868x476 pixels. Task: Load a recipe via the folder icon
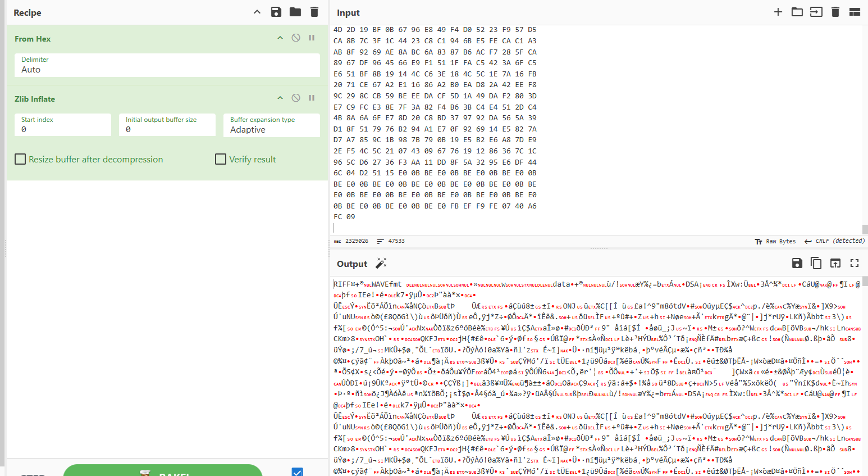point(295,12)
